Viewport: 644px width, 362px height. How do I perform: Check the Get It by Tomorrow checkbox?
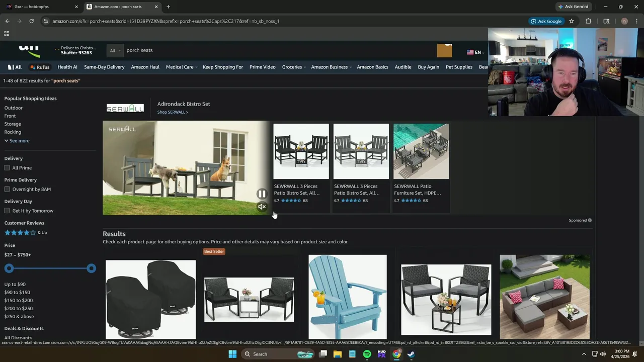click(7, 211)
